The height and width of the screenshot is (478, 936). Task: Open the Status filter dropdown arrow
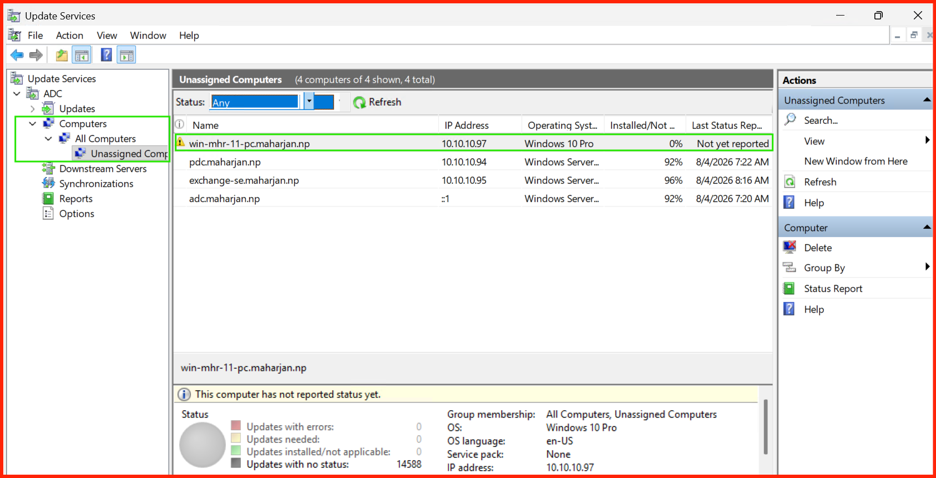[309, 101]
